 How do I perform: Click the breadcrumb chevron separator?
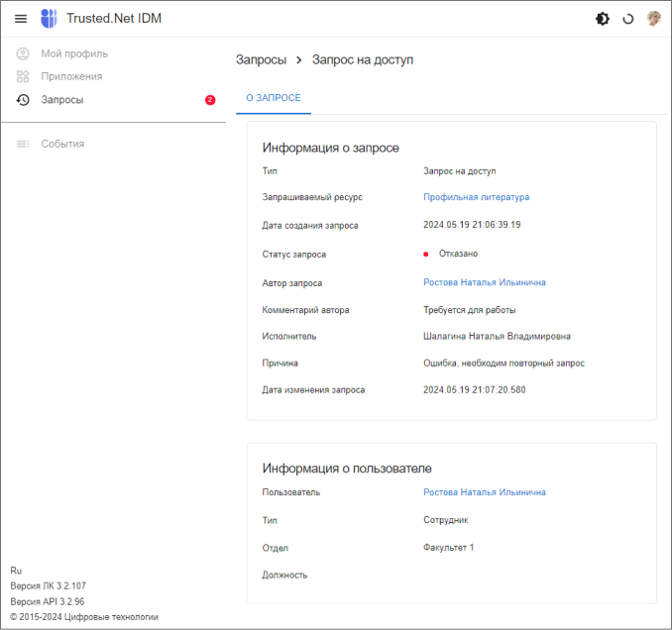(x=299, y=60)
